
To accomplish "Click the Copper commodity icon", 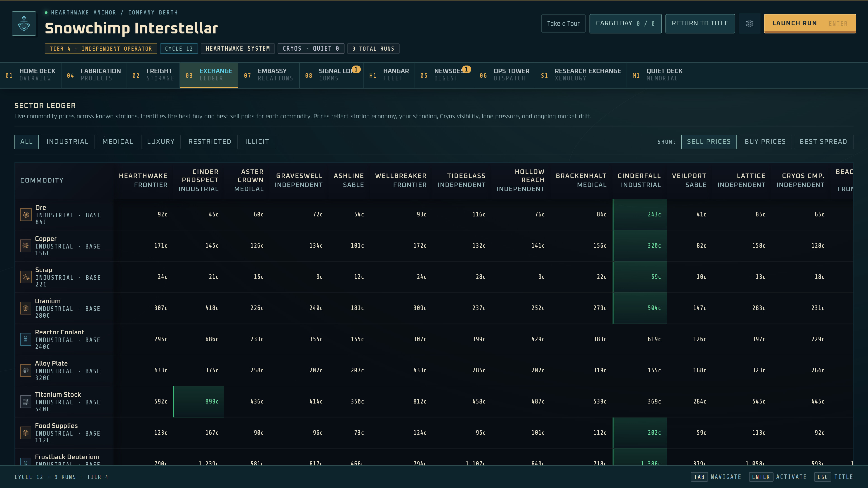I will [26, 246].
